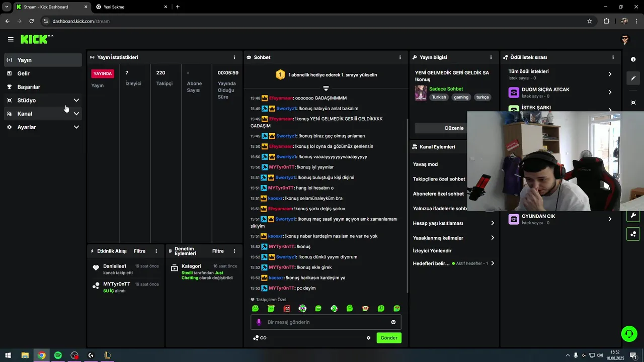
Task: Click Filtre in Denetim Eylemleri panel
Action: coord(218,251)
